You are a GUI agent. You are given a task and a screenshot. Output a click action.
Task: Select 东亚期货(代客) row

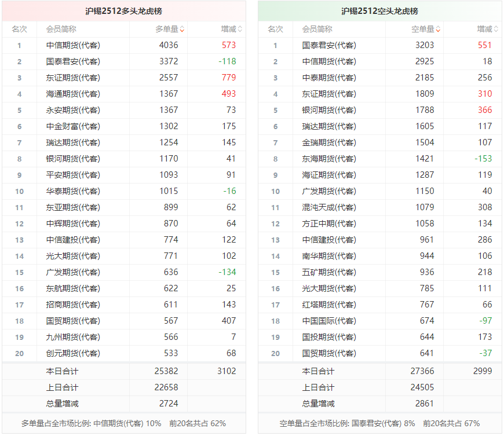(x=124, y=207)
